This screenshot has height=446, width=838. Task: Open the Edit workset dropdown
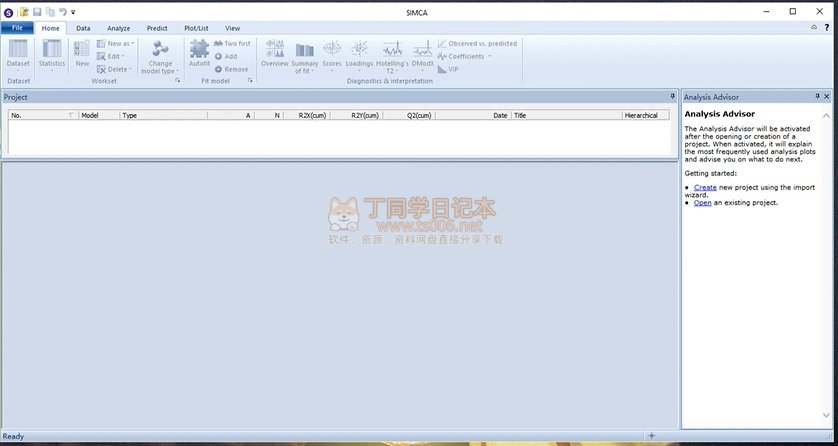111,56
